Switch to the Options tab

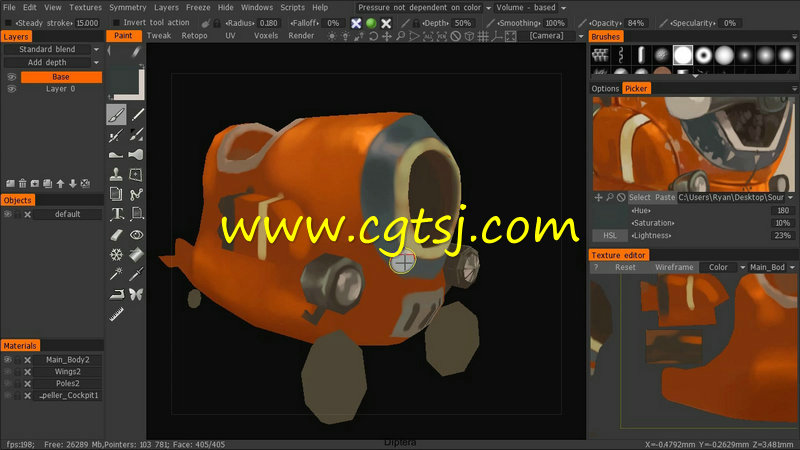(605, 89)
